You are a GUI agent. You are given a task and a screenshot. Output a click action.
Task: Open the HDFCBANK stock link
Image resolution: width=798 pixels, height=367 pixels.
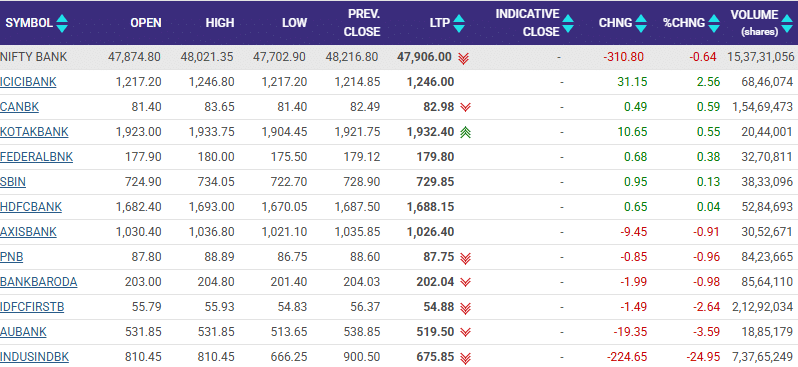click(x=31, y=207)
